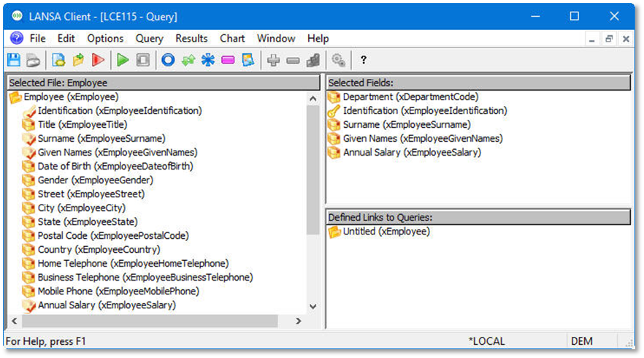The height and width of the screenshot is (358, 644).
Task: Select Gender (xEmployeeGender) field
Action: click(x=88, y=180)
